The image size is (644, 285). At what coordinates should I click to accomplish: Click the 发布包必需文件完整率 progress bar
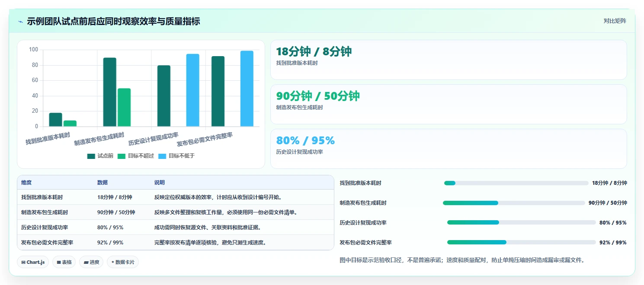[x=521, y=242]
